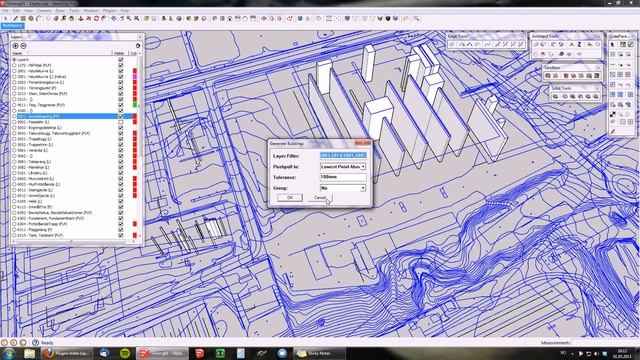
Task: Open Sticky Notes taskbar item
Action: [x=319, y=353]
